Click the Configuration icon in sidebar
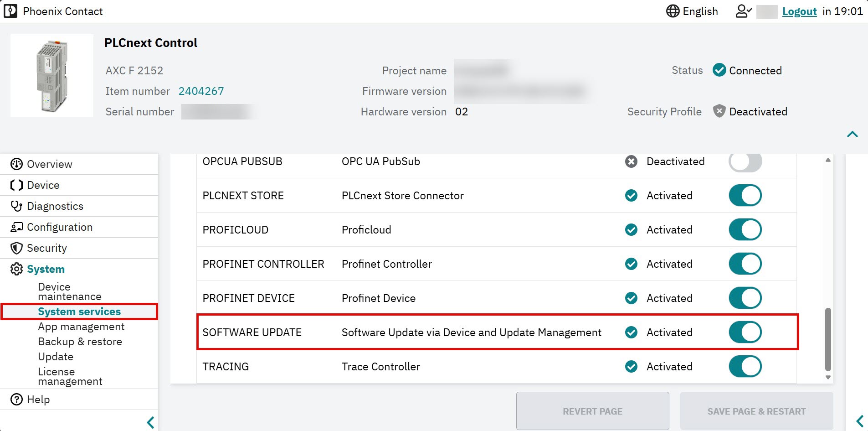The width and height of the screenshot is (868, 431). (16, 227)
